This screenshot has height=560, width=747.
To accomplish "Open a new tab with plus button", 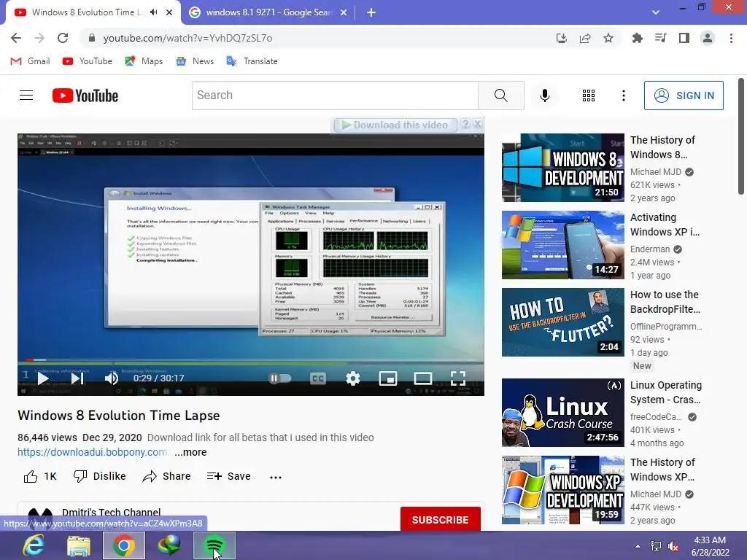I will 371,12.
